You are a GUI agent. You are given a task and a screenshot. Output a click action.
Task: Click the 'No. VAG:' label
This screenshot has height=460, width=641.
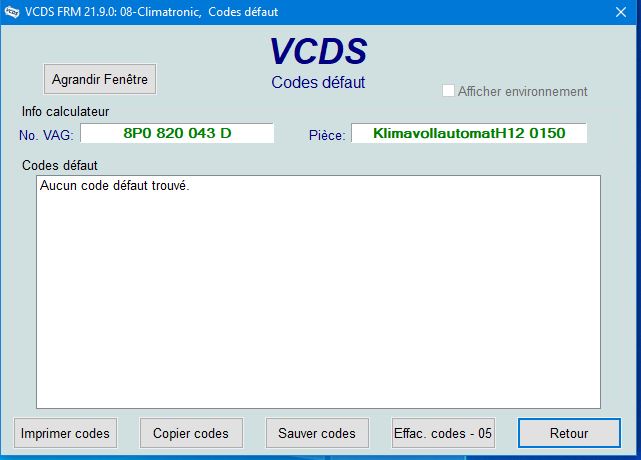click(46, 135)
